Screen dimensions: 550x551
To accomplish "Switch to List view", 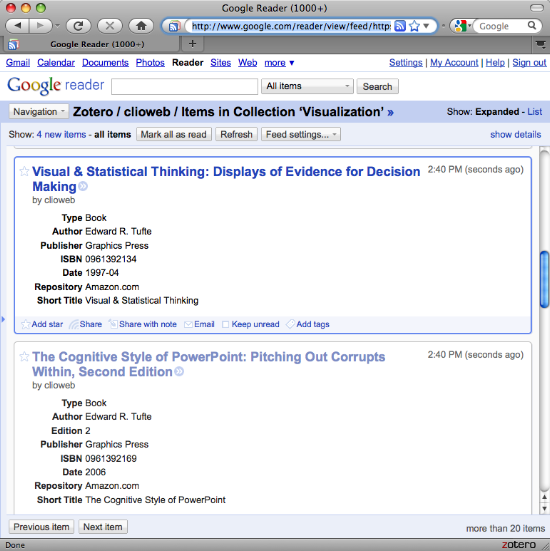I will click(535, 112).
